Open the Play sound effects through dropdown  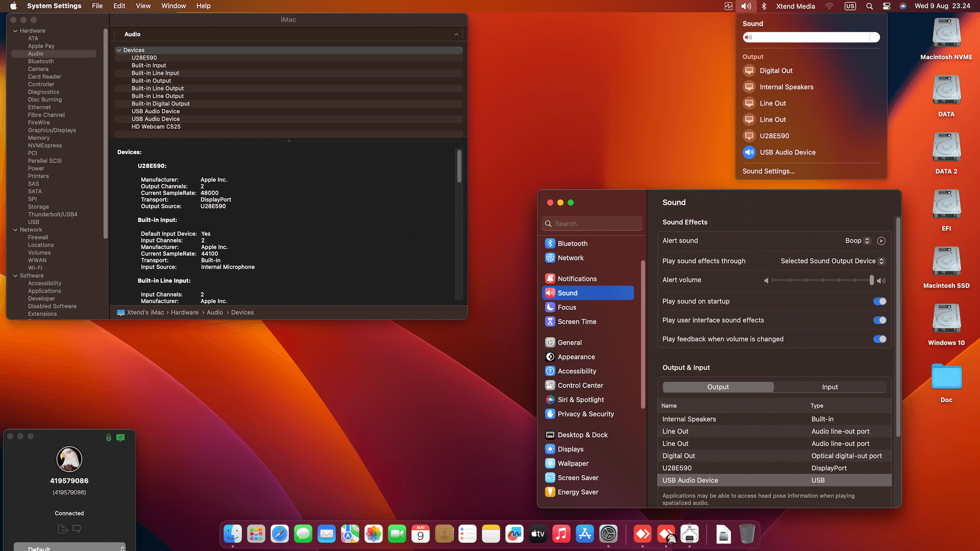(832, 261)
